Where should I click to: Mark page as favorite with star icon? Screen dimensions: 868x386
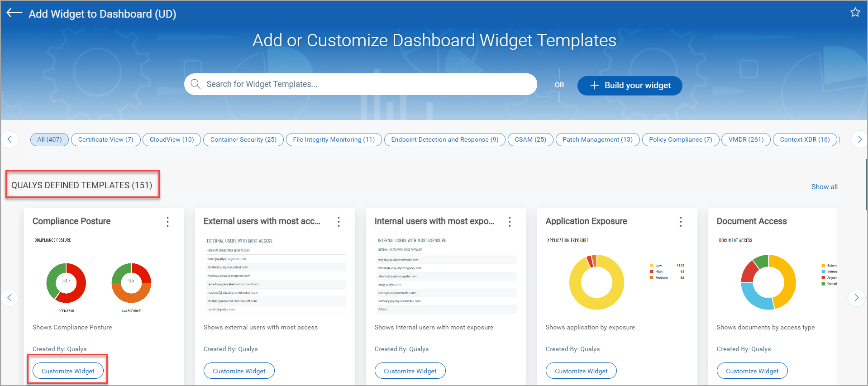point(855,12)
